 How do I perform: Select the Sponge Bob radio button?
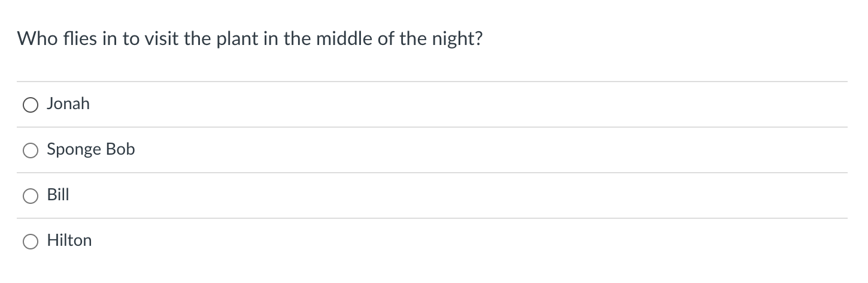tap(31, 150)
